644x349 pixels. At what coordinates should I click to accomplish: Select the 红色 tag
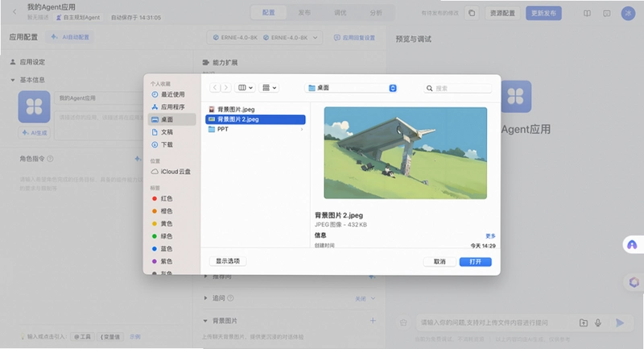[163, 198]
